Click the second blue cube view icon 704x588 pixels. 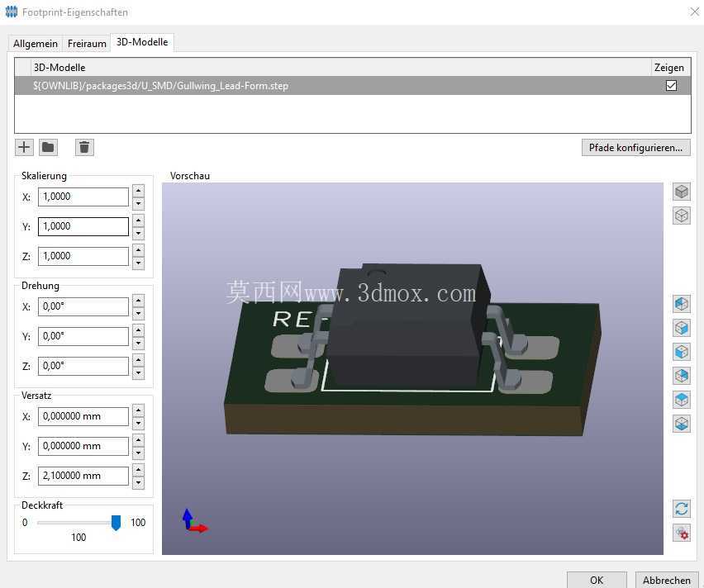682,328
